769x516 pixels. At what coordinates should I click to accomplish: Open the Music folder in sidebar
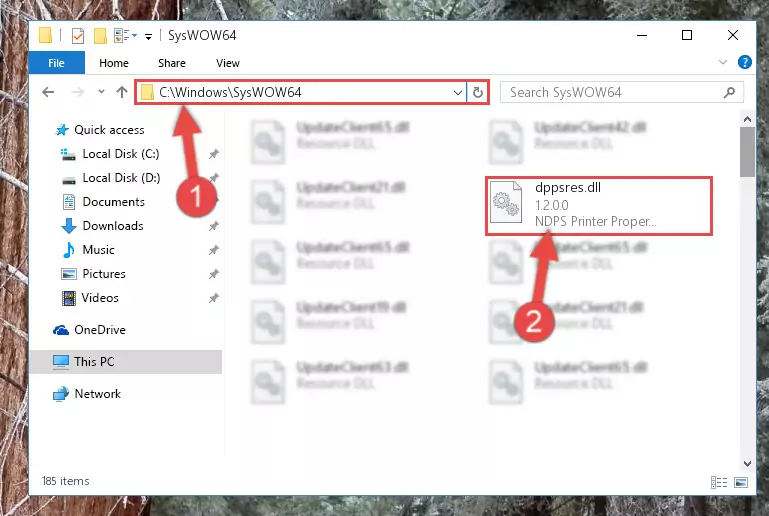[x=98, y=250]
